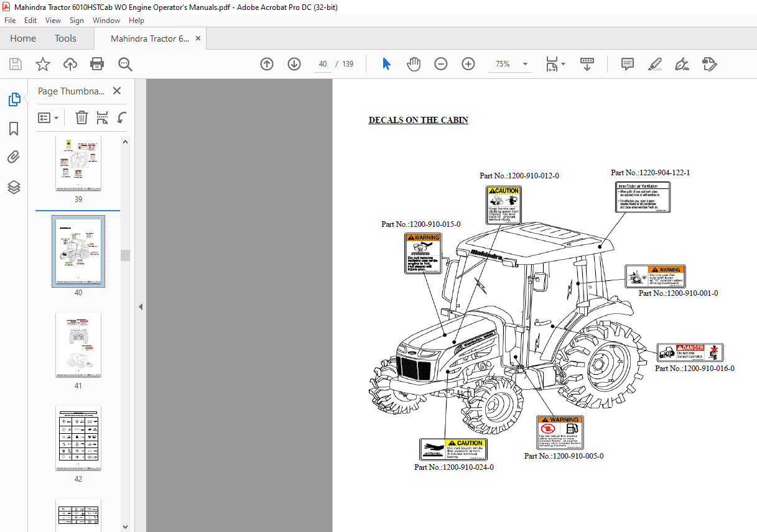
Task: Delete selected page thumbnail trash icon
Action: [x=81, y=117]
